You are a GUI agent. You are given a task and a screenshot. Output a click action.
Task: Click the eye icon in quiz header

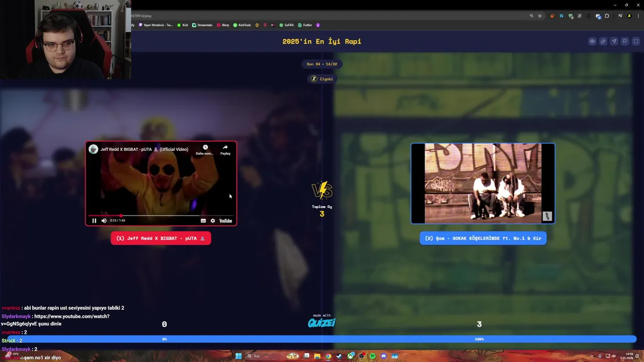[592, 41]
